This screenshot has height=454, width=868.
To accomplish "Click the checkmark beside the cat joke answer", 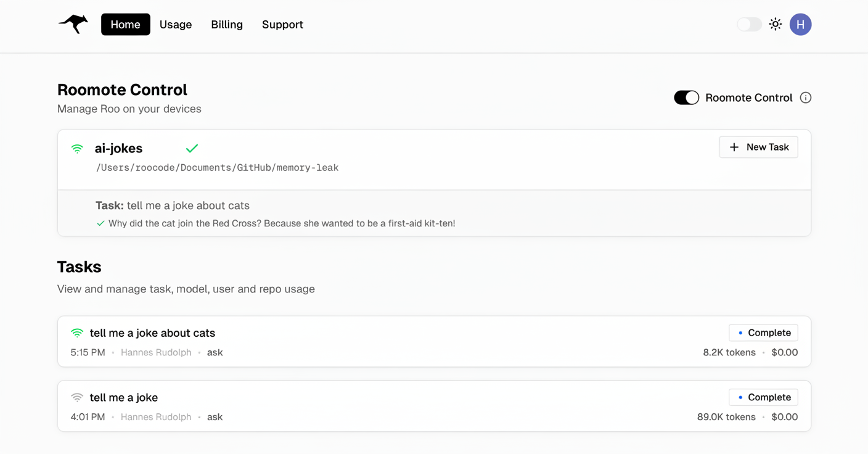I will pyautogui.click(x=100, y=223).
